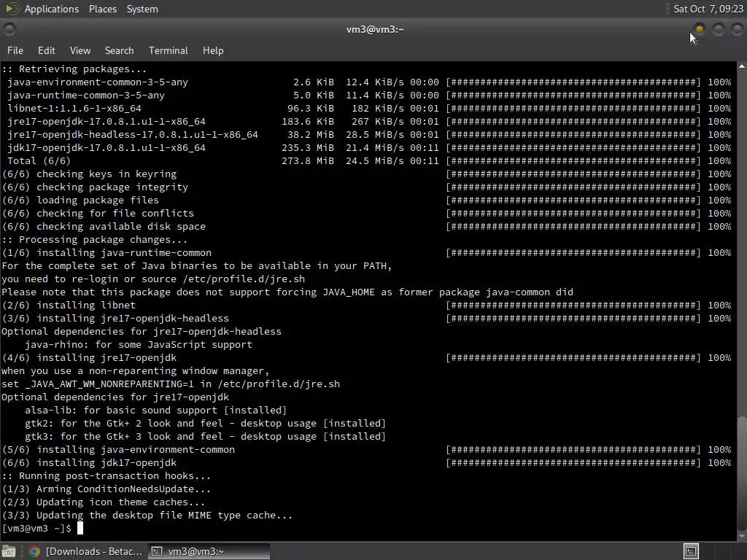The image size is (747, 560).
Task: Open the Applications menu
Action: (x=52, y=9)
